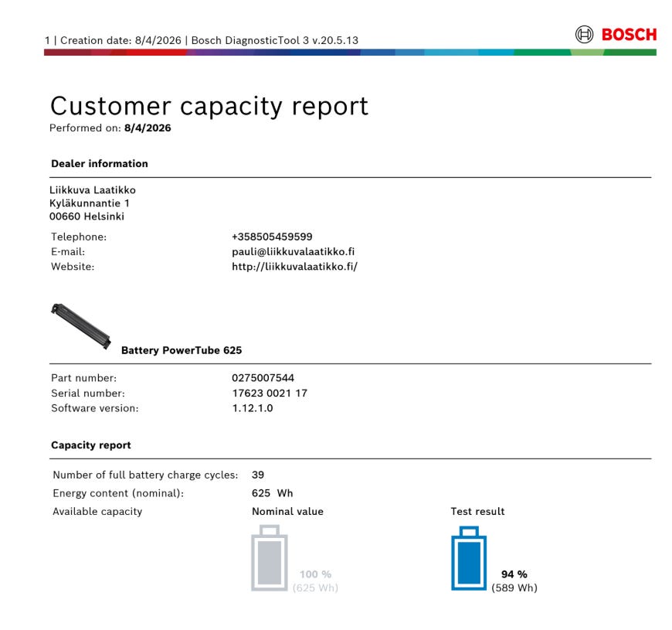The height and width of the screenshot is (630, 672).
Task: Click the Available capacity label
Action: point(97,511)
